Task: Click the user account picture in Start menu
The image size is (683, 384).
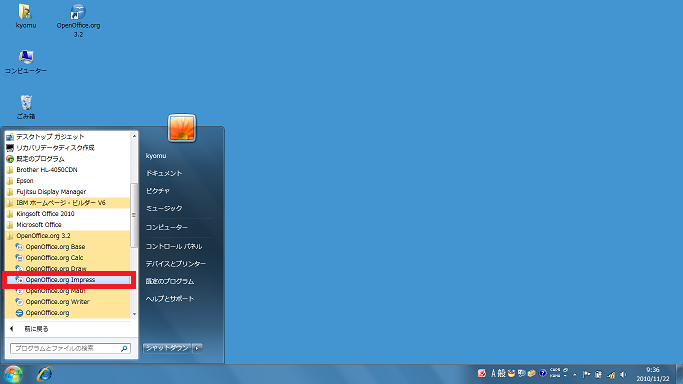Action: (182, 128)
